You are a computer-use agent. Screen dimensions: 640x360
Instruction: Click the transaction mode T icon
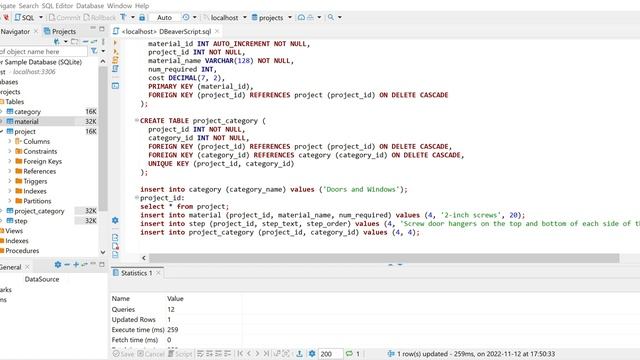coord(123,18)
